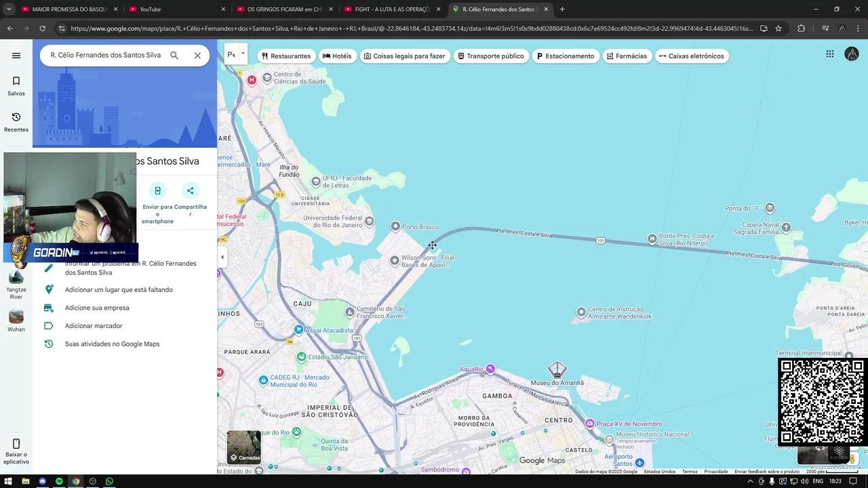Open Termos link in map footer

(690, 472)
